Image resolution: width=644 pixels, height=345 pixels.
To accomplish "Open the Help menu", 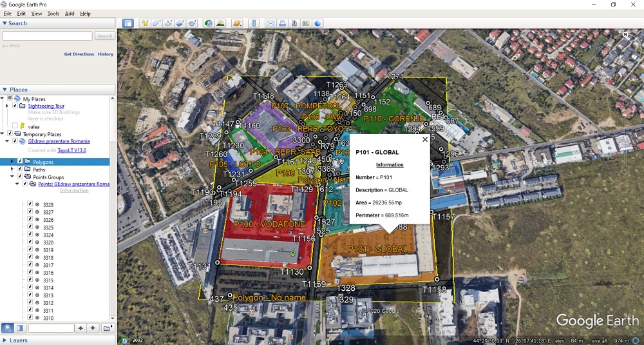I will pyautogui.click(x=86, y=14).
